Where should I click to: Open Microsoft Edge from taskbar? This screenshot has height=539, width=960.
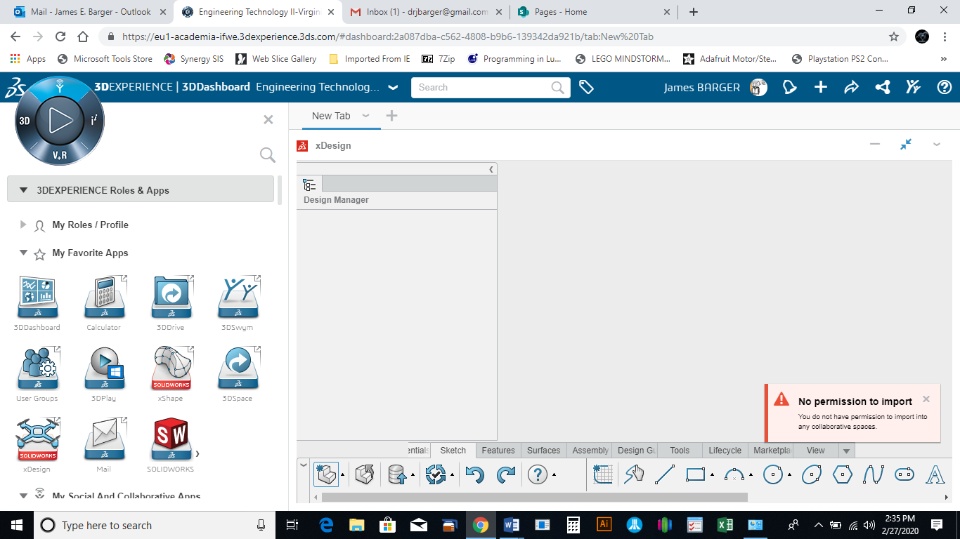click(326, 525)
